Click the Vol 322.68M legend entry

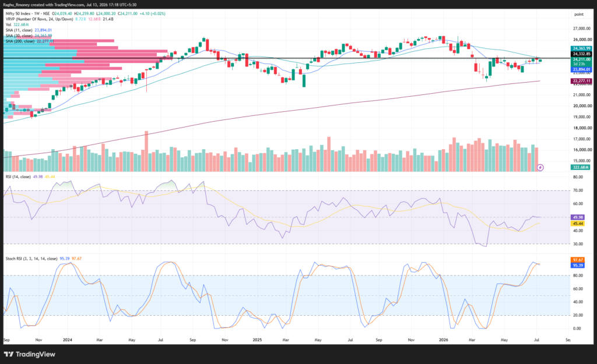point(17,24)
